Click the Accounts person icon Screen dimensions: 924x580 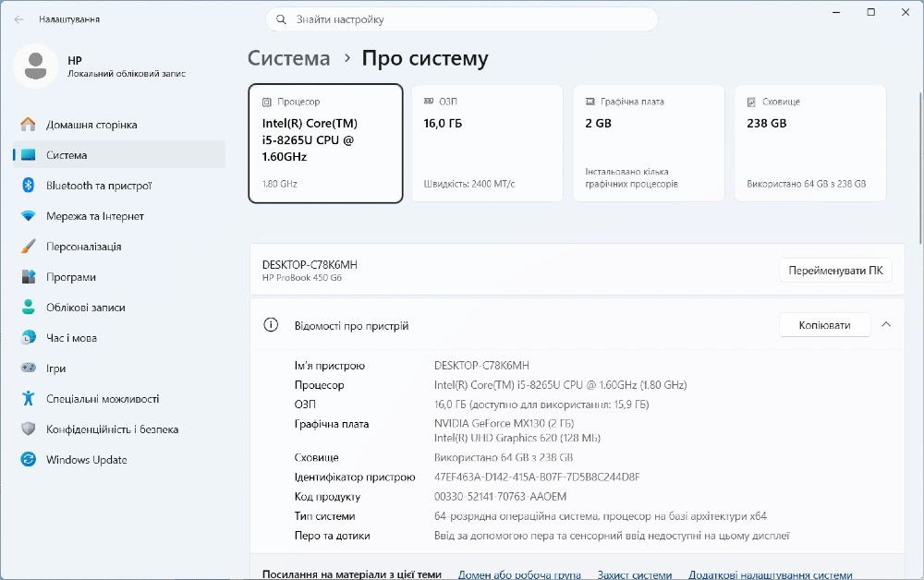pyautogui.click(x=28, y=307)
